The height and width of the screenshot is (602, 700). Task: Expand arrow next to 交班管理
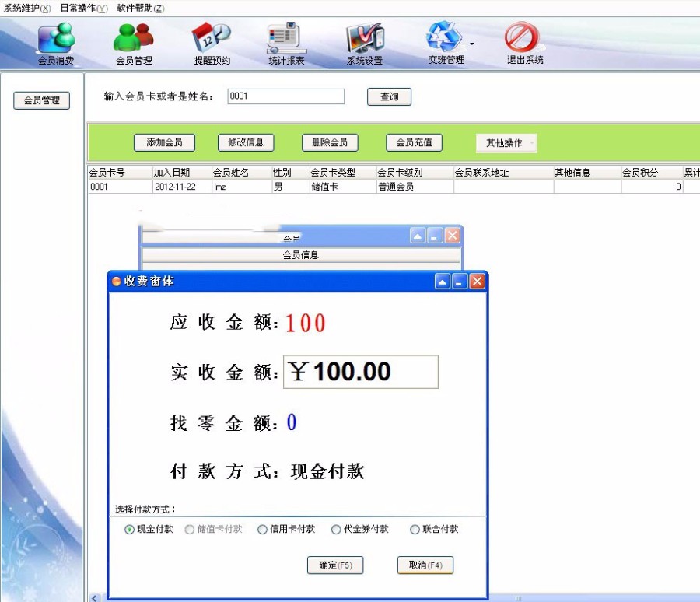(472, 44)
